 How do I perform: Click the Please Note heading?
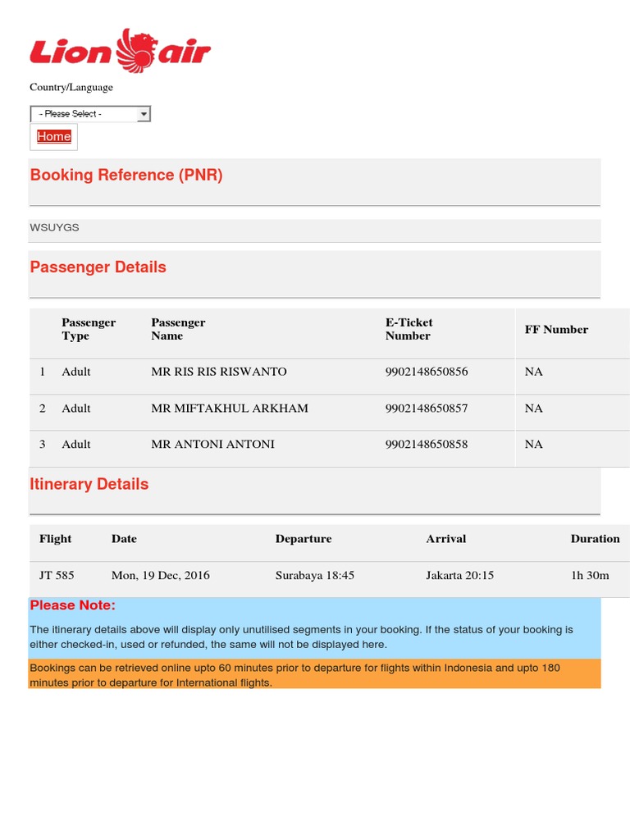coord(73,605)
